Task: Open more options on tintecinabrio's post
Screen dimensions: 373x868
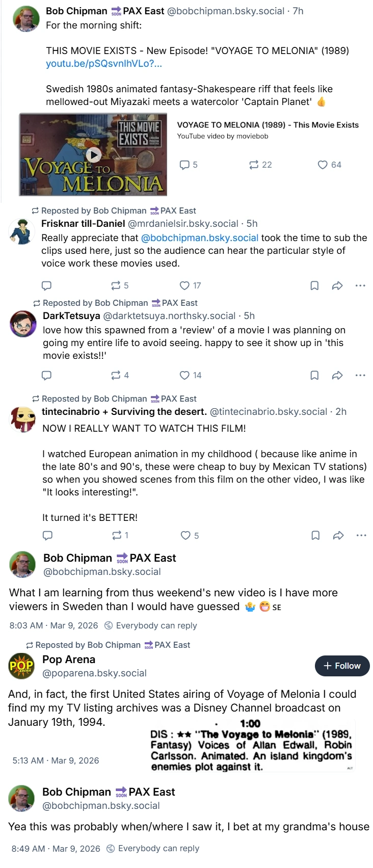Action: [x=361, y=535]
